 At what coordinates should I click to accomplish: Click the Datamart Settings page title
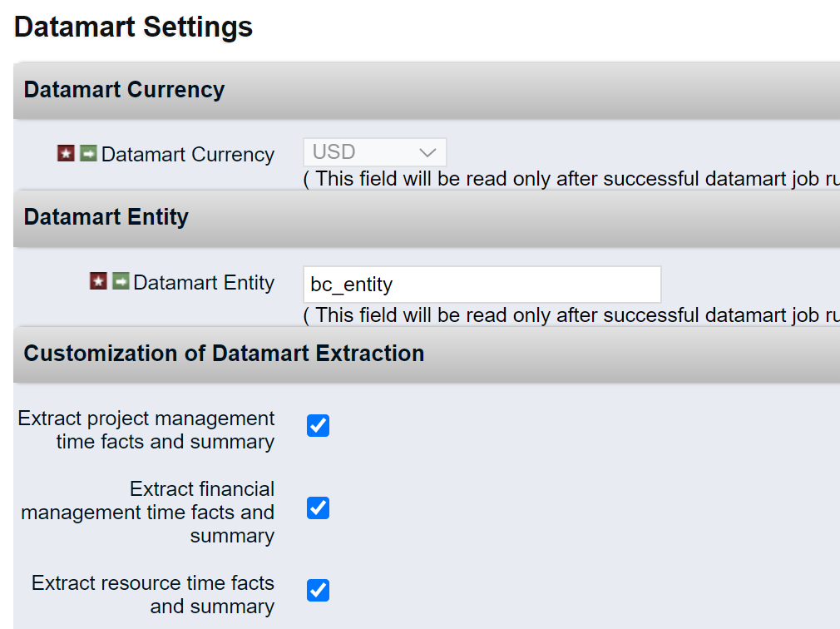click(x=134, y=27)
